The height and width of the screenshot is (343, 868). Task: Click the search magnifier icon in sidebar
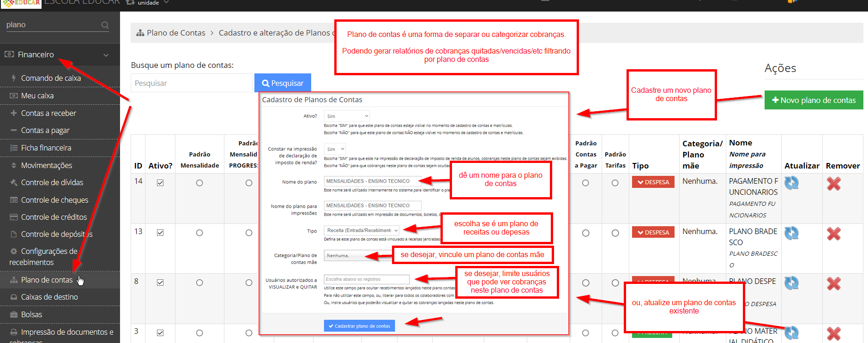tap(105, 25)
